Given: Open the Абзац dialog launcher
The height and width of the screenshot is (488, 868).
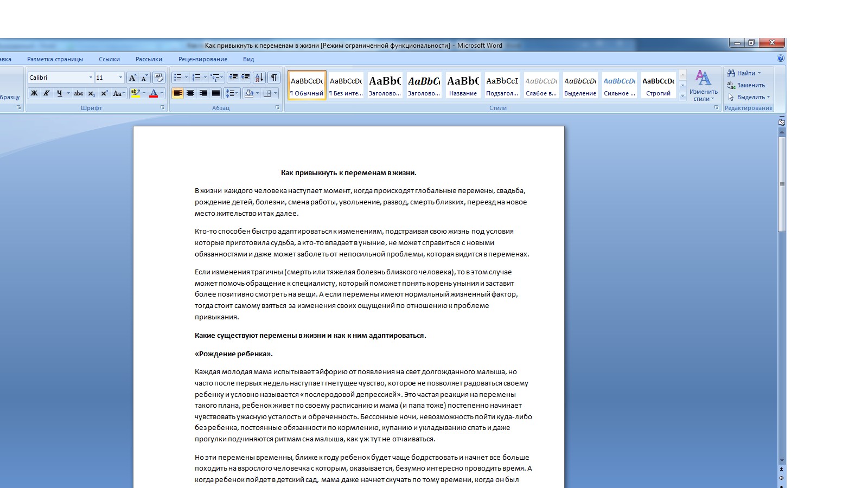Looking at the screenshot, I should click(278, 108).
